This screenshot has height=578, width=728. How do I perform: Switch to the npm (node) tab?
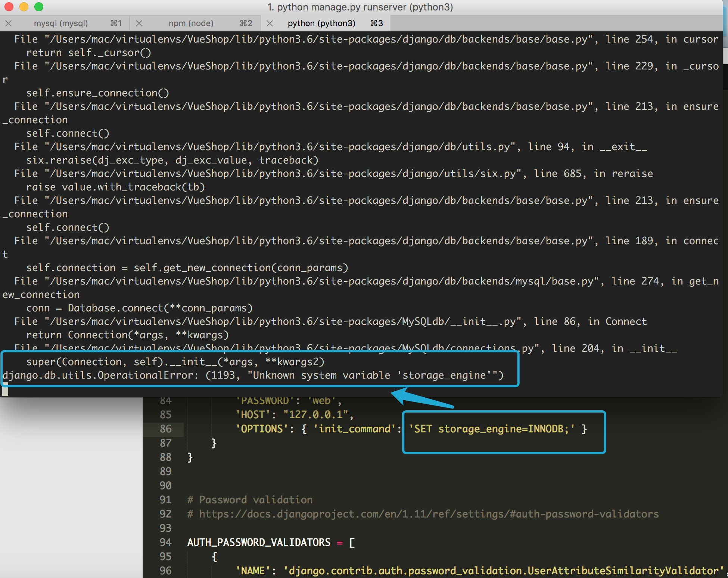[191, 23]
